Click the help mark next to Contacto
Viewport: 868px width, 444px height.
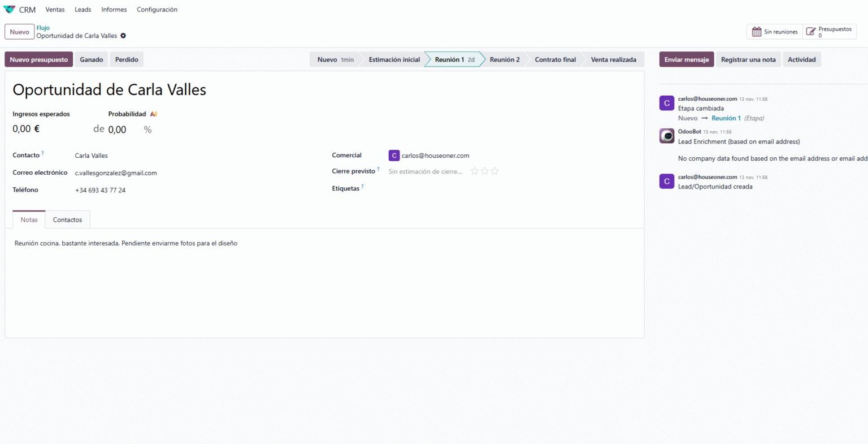[x=42, y=153]
